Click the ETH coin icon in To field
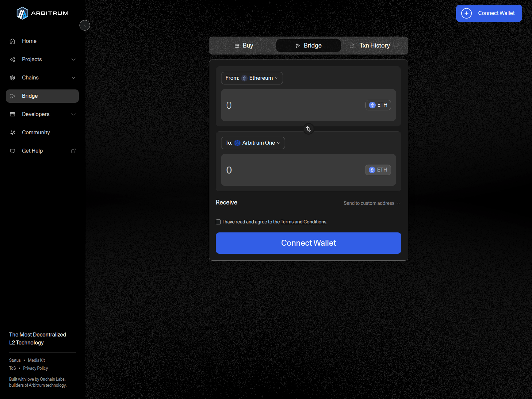532x399 pixels. [372, 170]
